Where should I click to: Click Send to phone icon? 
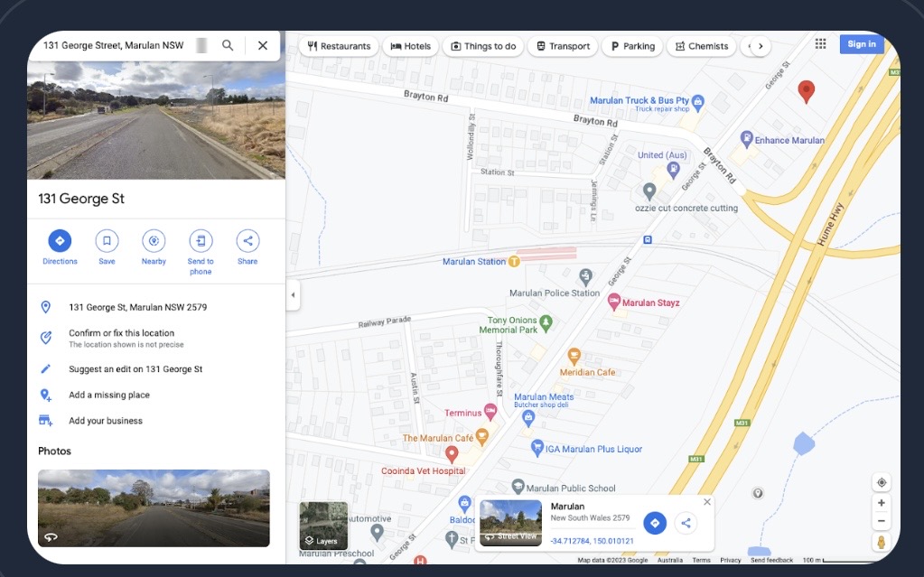[201, 241]
